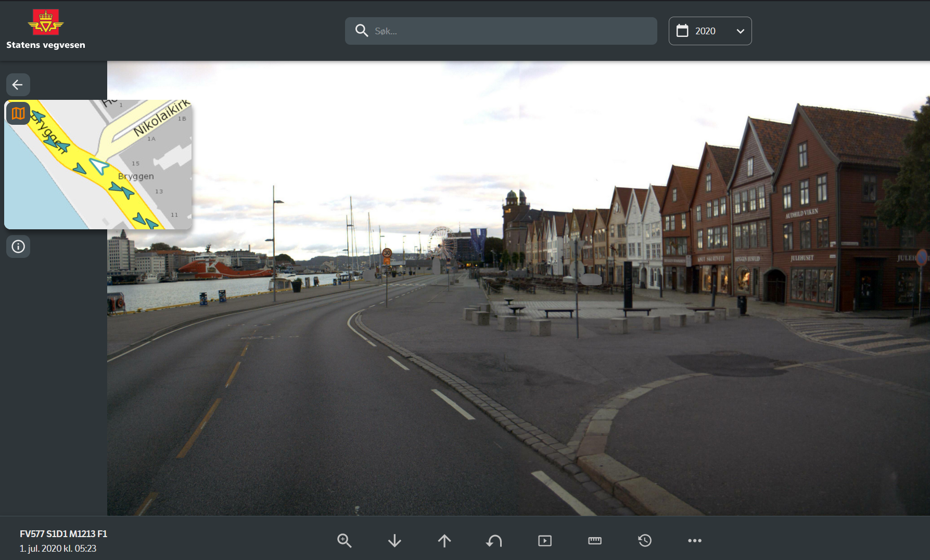Click the Statens vegvesen title text

click(x=46, y=45)
